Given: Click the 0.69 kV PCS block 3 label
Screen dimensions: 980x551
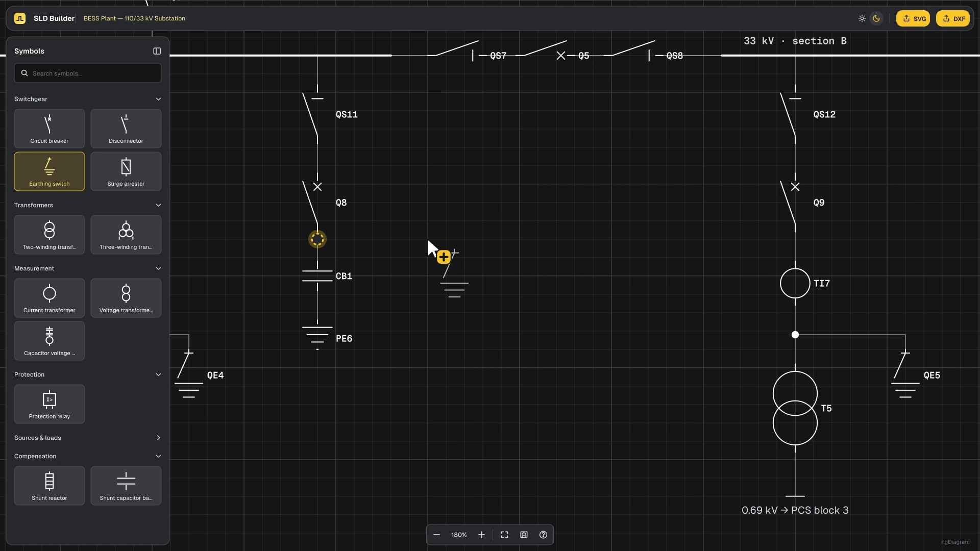Looking at the screenshot, I should point(795,510).
